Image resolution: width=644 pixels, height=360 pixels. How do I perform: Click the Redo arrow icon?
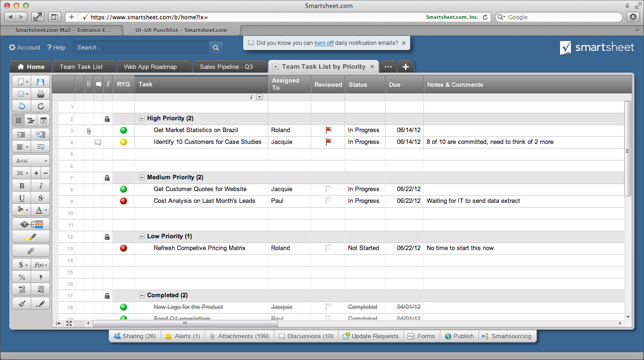click(x=41, y=106)
